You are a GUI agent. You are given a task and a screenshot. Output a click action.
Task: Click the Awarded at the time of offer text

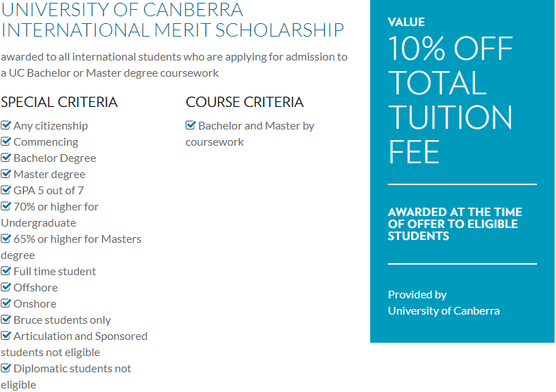click(455, 224)
